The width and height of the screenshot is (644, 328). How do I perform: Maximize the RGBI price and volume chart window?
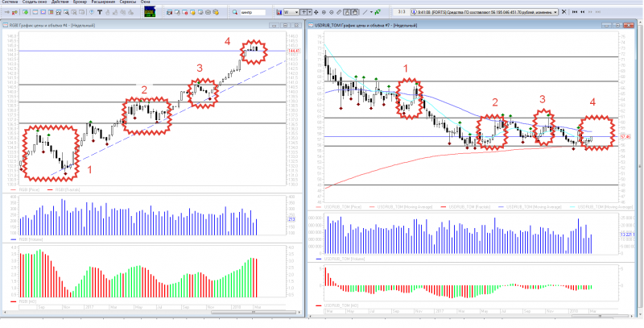click(x=291, y=25)
